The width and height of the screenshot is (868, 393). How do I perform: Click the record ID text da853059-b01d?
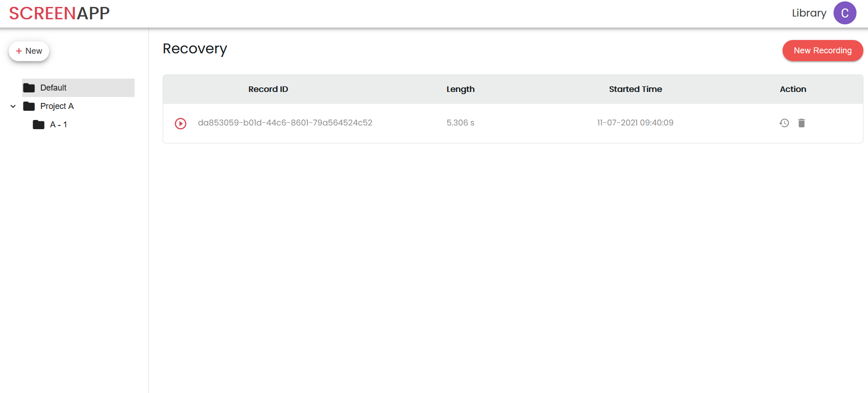coord(285,123)
